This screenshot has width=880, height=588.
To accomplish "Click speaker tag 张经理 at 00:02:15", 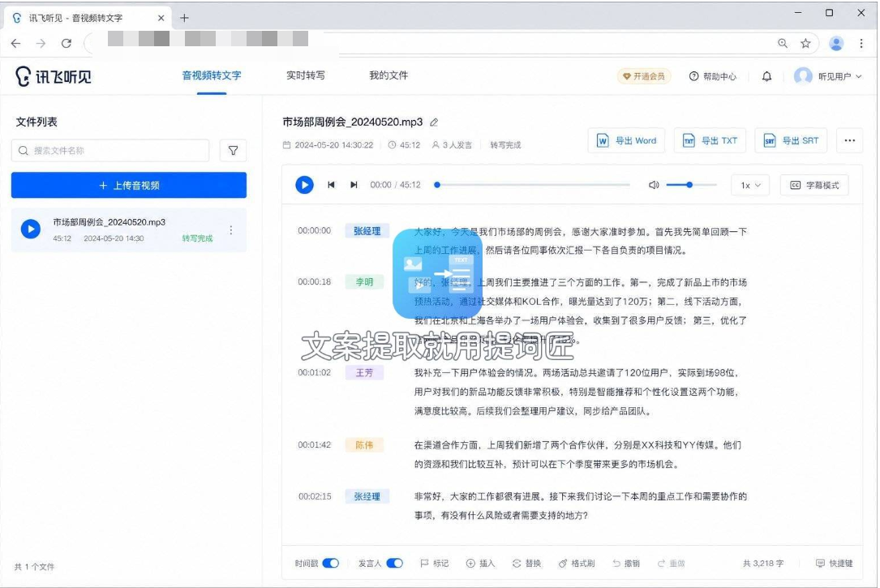I will click(367, 496).
